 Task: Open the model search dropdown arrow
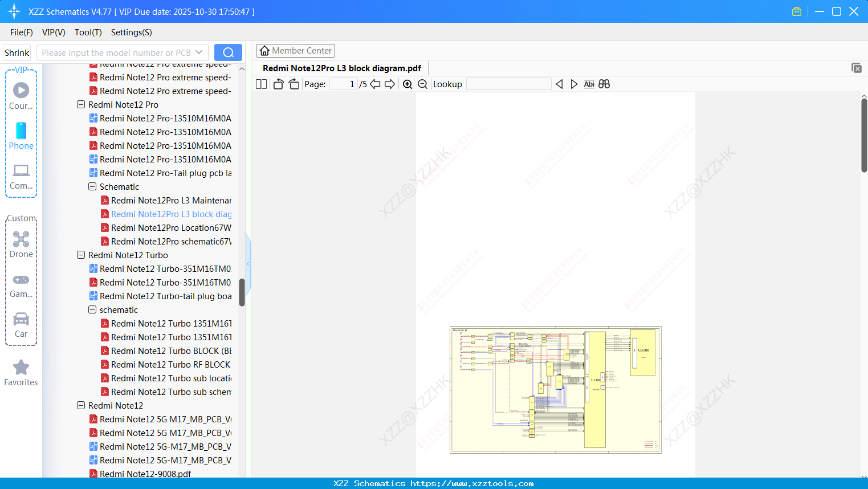point(199,52)
